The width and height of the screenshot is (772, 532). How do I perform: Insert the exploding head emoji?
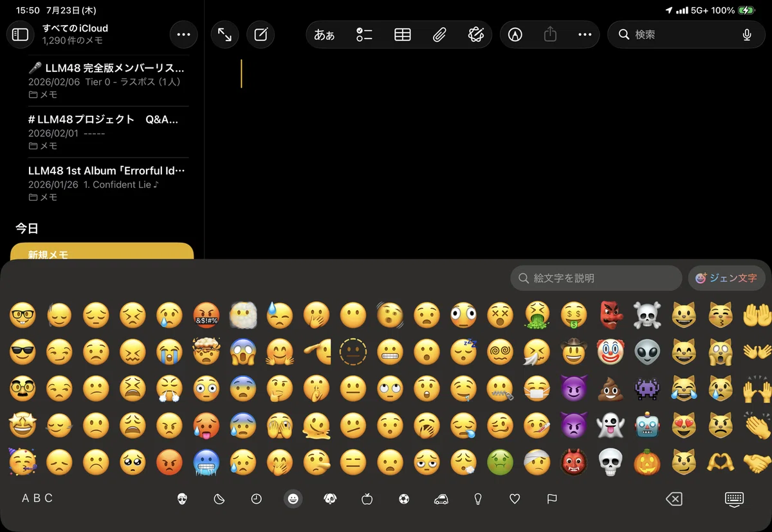pos(206,351)
